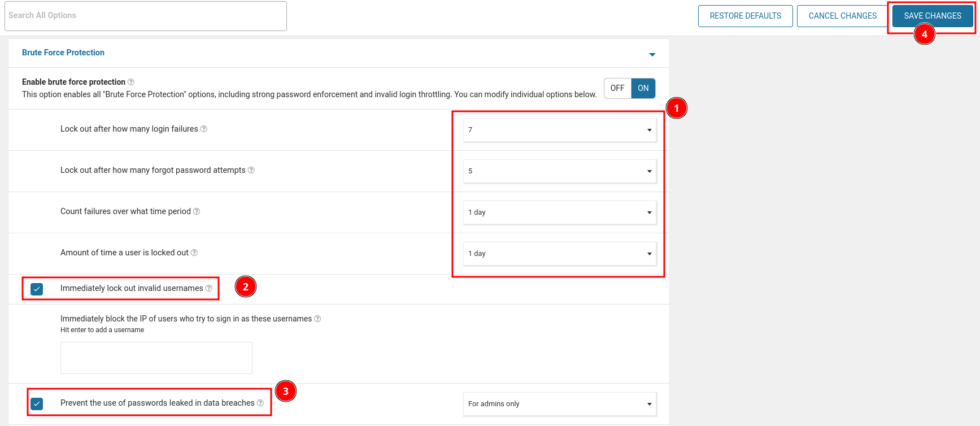Click help icon beside Enable brute force protection

click(x=131, y=82)
